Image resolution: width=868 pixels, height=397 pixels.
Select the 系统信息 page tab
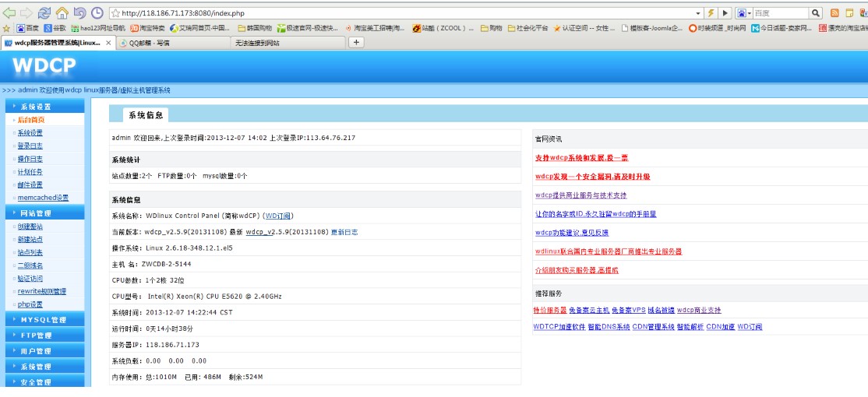click(x=146, y=115)
